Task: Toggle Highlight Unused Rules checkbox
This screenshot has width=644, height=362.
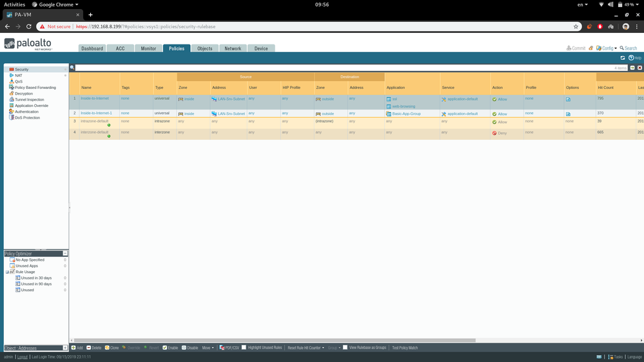Action: tap(244, 347)
